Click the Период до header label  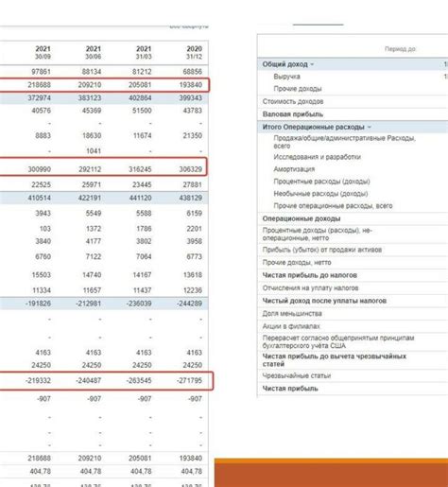(x=400, y=49)
